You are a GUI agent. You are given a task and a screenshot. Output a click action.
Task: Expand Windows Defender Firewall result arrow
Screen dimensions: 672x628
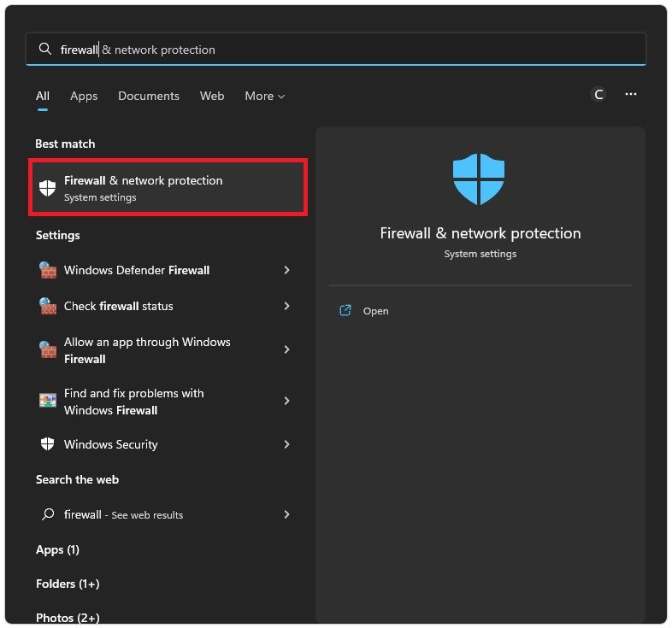click(286, 270)
